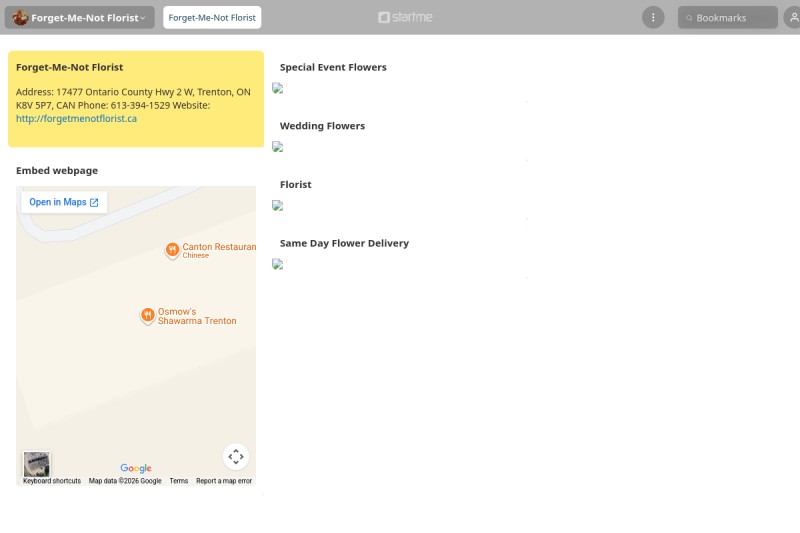
Task: Click Same Day Flower Delivery widget title
Action: click(344, 243)
